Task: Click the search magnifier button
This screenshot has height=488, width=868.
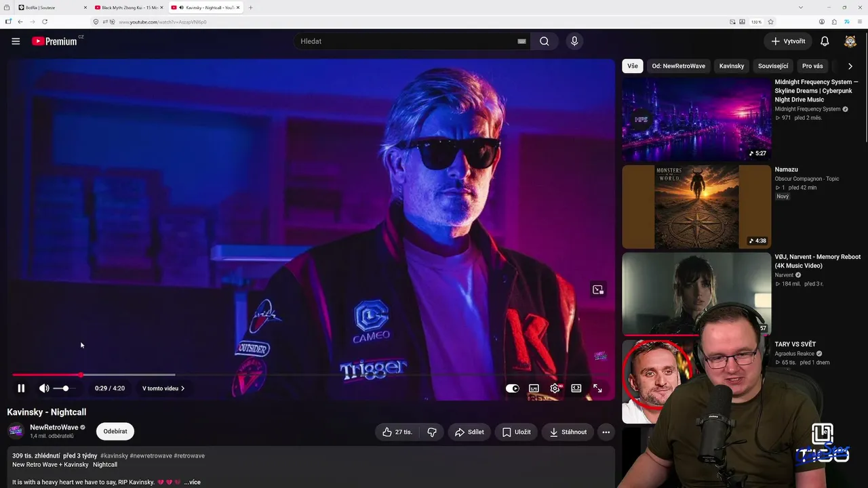Action: coord(545,41)
